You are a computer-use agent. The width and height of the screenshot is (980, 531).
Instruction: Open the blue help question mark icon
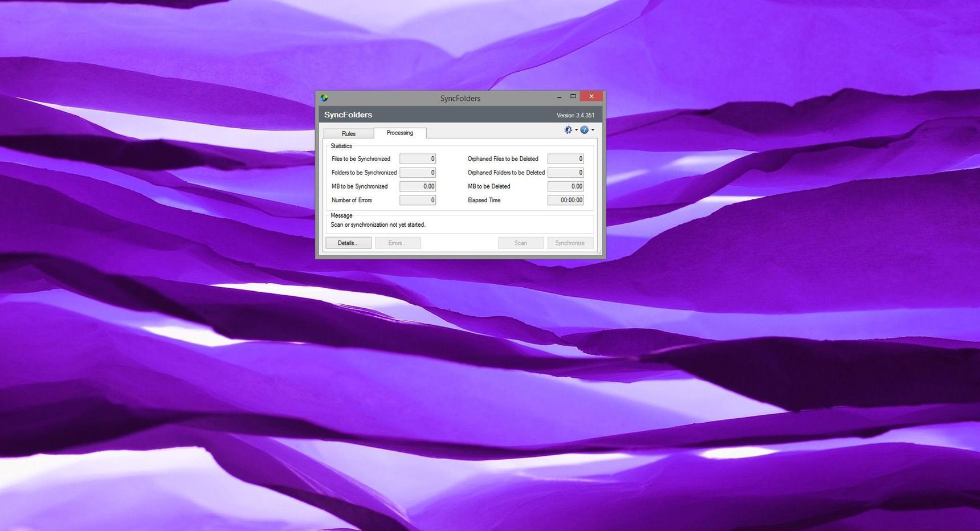(x=585, y=130)
